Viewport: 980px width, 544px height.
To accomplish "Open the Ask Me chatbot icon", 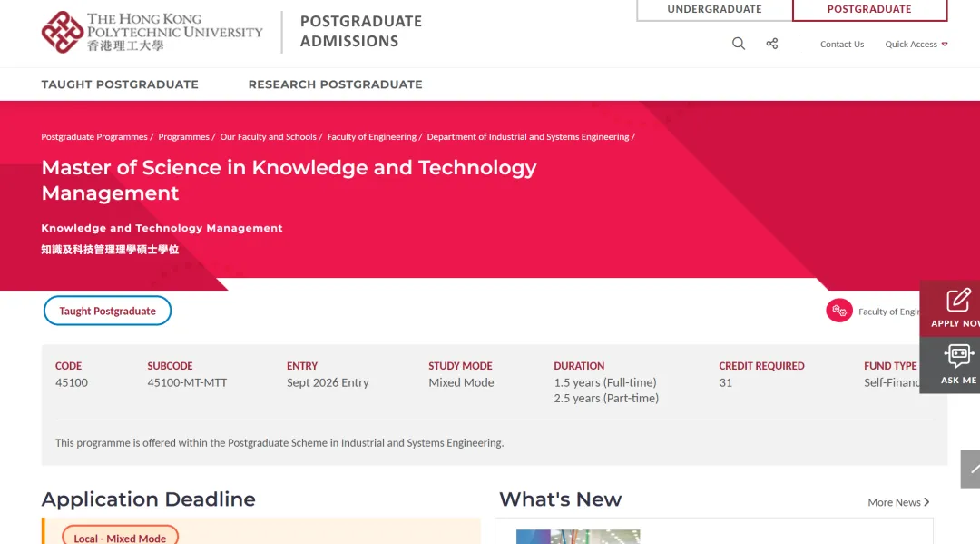I will click(x=957, y=356).
